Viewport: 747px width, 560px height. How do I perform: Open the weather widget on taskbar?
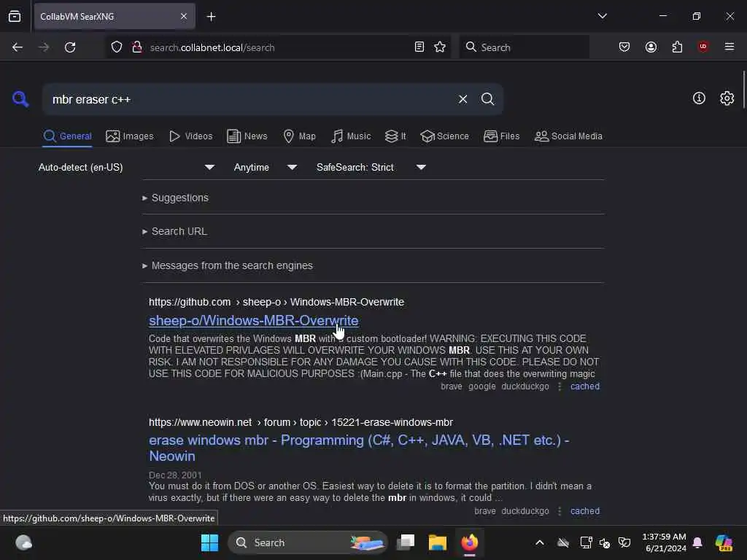[23, 542]
